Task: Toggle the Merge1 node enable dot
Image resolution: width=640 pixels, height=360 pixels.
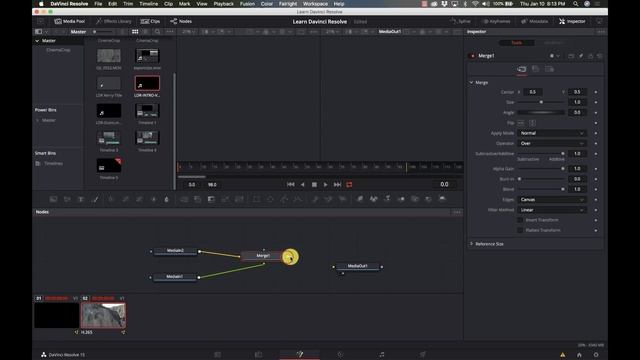Action: 473,56
